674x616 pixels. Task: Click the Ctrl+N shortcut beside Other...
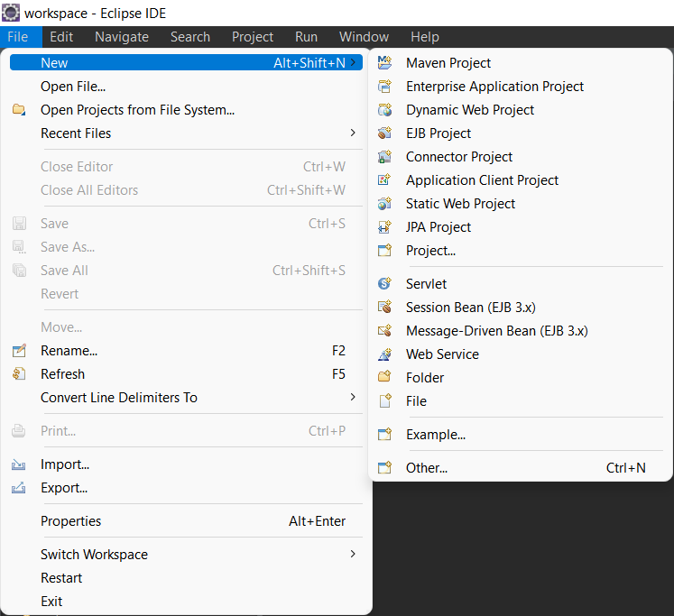point(626,467)
